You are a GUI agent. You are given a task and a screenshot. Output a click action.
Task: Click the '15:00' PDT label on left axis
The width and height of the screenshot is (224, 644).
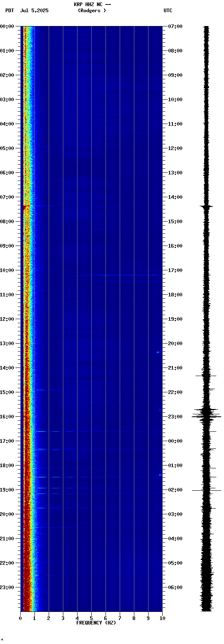pyautogui.click(x=7, y=392)
